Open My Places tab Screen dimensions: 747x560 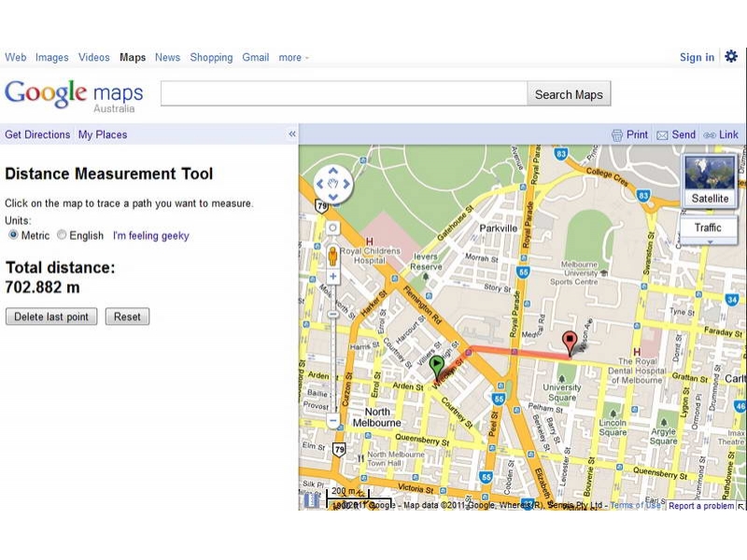pos(103,134)
